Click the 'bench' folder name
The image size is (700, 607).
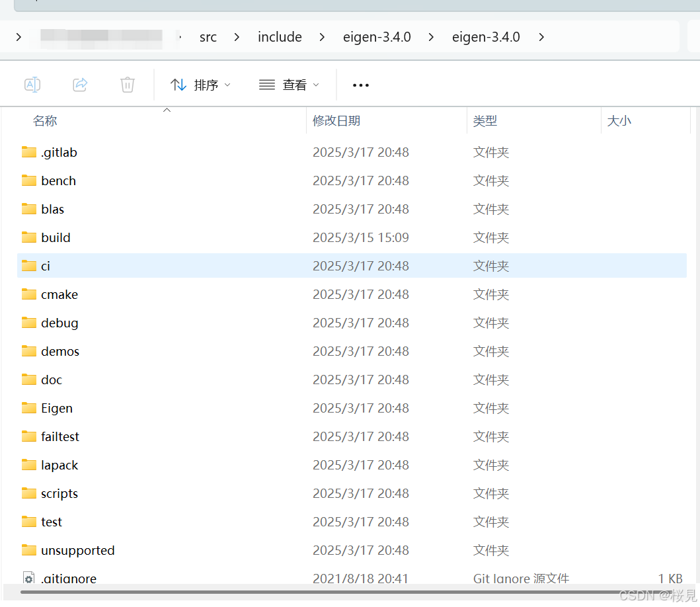pos(58,181)
